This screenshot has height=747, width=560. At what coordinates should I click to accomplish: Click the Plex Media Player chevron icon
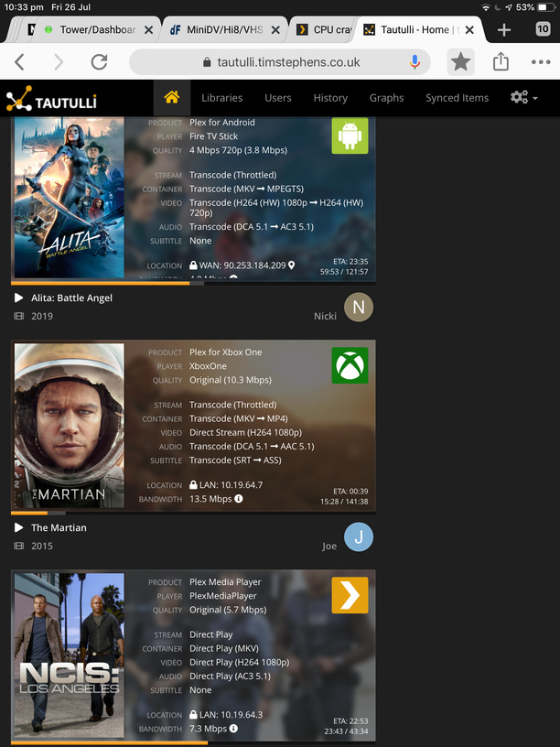click(x=350, y=595)
